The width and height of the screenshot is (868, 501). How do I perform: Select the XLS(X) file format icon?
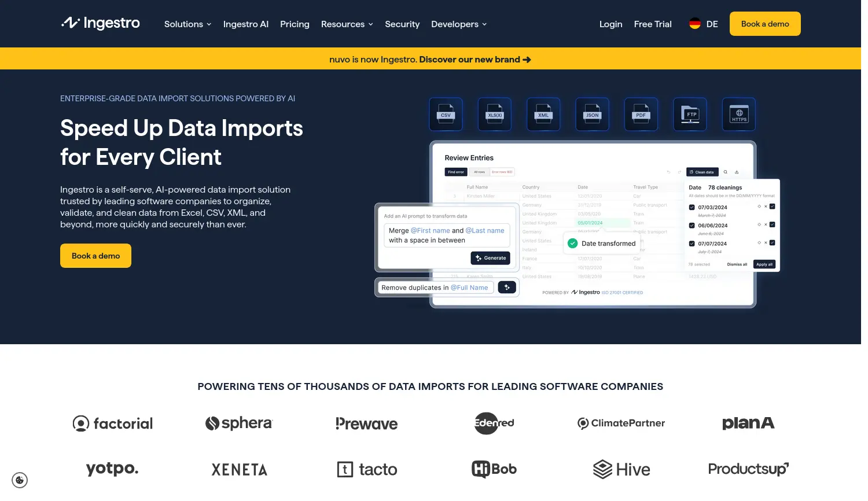(494, 114)
